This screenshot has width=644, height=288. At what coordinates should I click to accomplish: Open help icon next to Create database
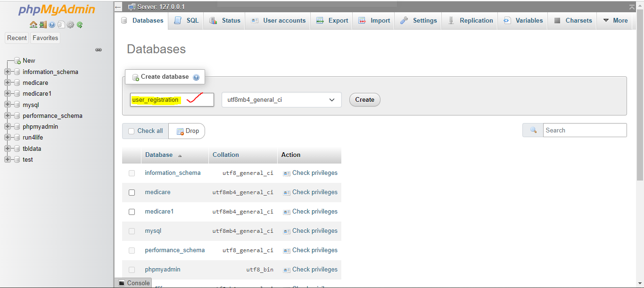click(196, 77)
